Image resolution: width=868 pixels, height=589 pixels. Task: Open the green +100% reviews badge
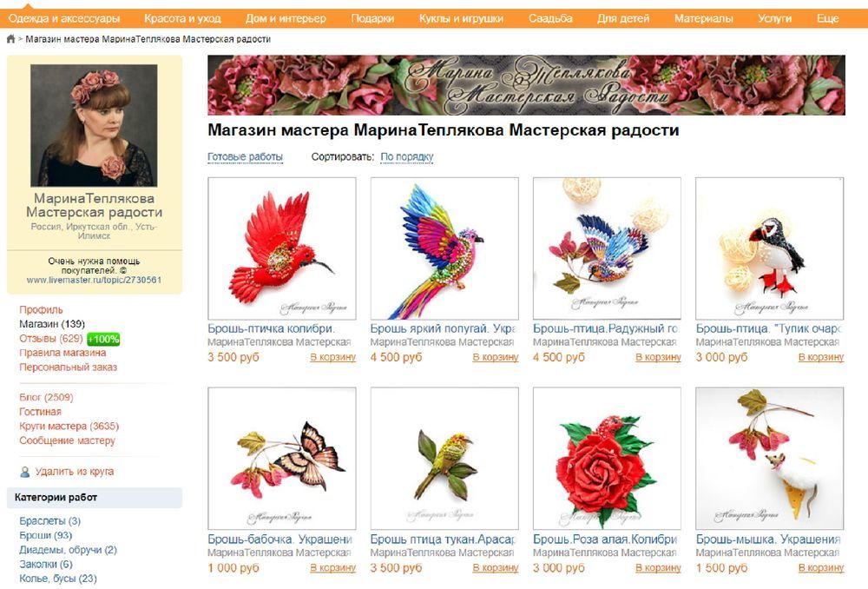tap(103, 339)
